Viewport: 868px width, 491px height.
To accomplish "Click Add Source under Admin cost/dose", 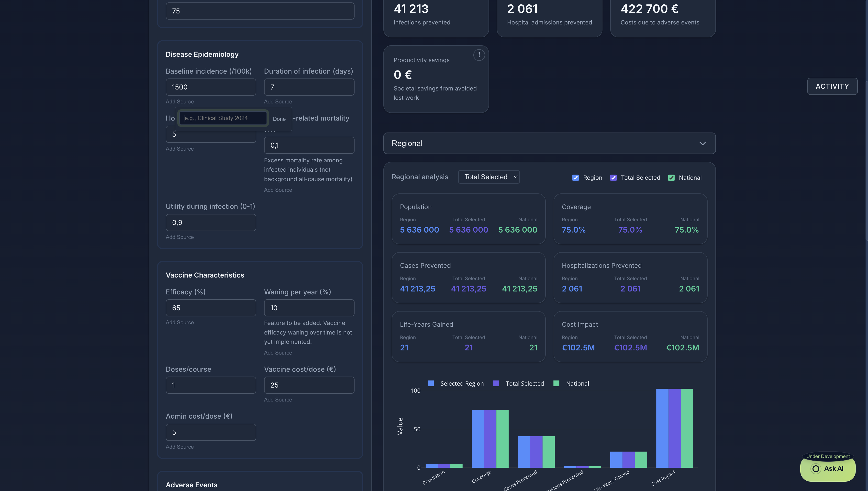I will (x=180, y=447).
